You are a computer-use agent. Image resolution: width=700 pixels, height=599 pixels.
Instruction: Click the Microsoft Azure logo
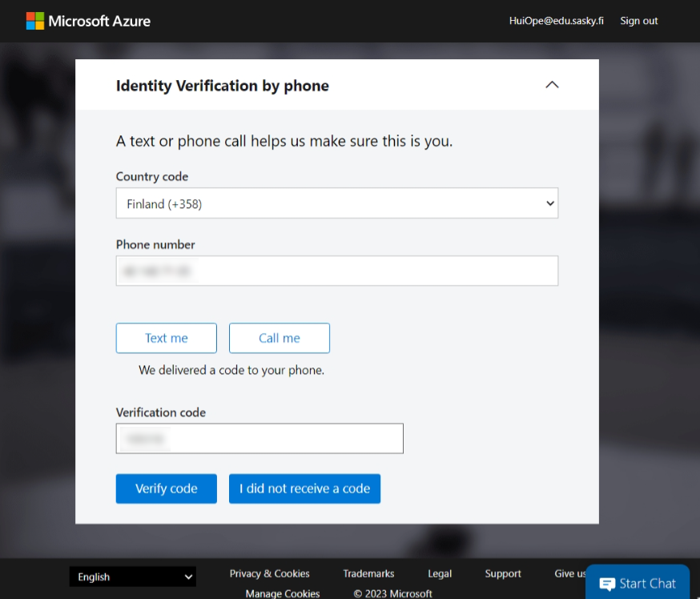[x=88, y=21]
